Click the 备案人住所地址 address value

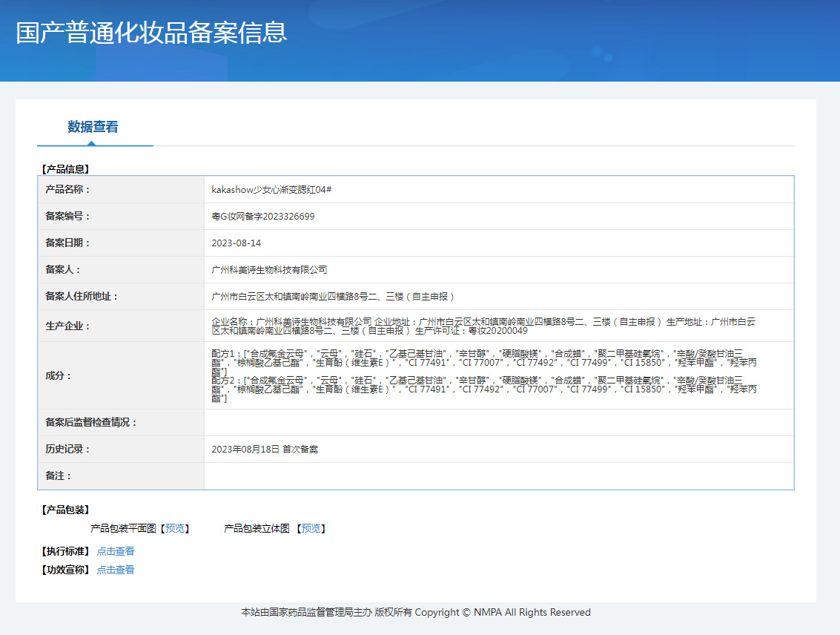coord(333,297)
